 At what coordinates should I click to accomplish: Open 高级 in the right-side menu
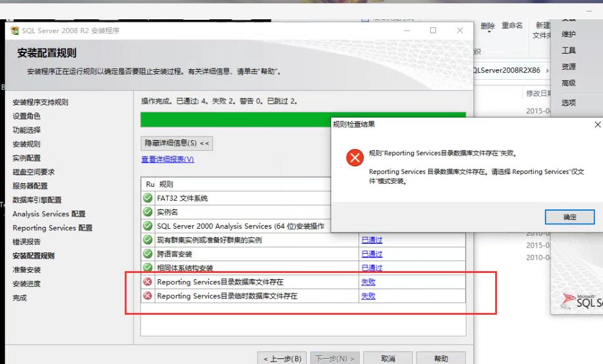pos(568,83)
